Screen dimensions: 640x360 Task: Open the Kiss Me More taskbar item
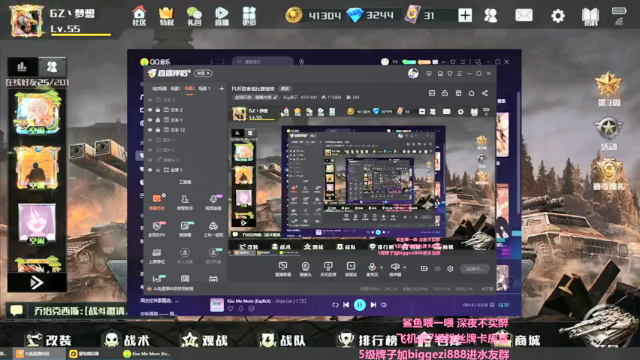pyautogui.click(x=148, y=353)
